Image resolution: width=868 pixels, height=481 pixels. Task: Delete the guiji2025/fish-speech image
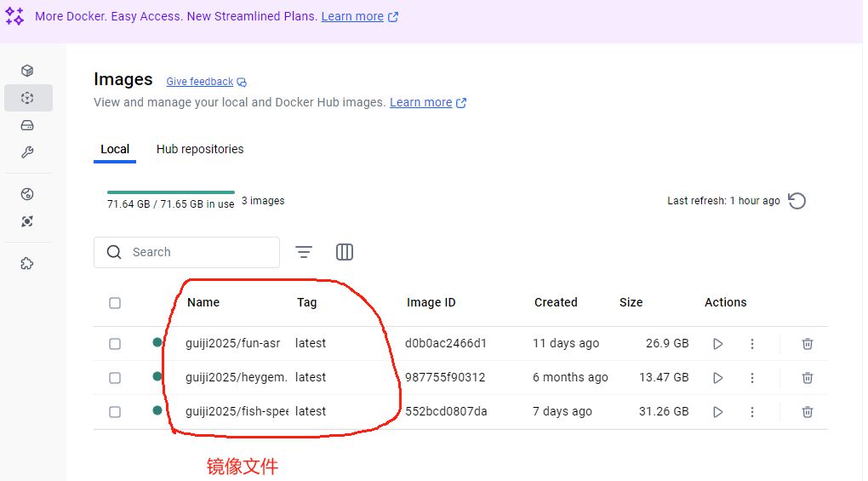point(808,412)
